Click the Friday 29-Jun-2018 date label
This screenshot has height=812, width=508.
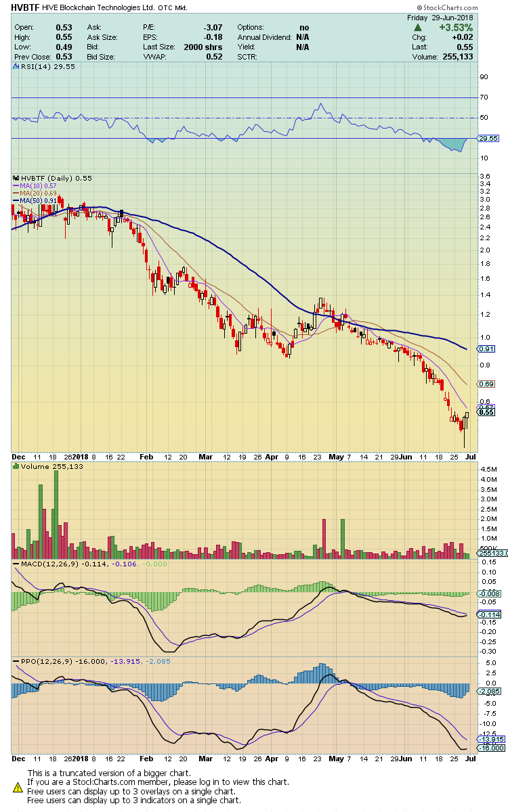pos(440,17)
